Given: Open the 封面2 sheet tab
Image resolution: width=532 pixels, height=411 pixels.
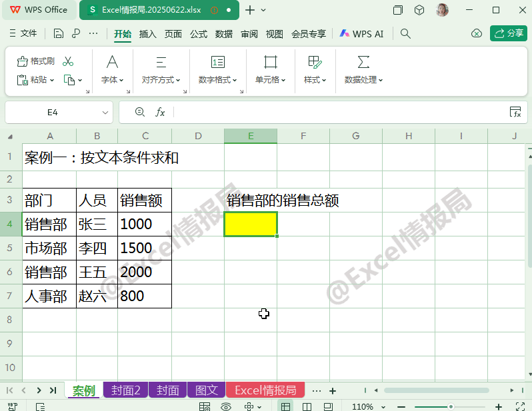Looking at the screenshot, I should point(125,390).
